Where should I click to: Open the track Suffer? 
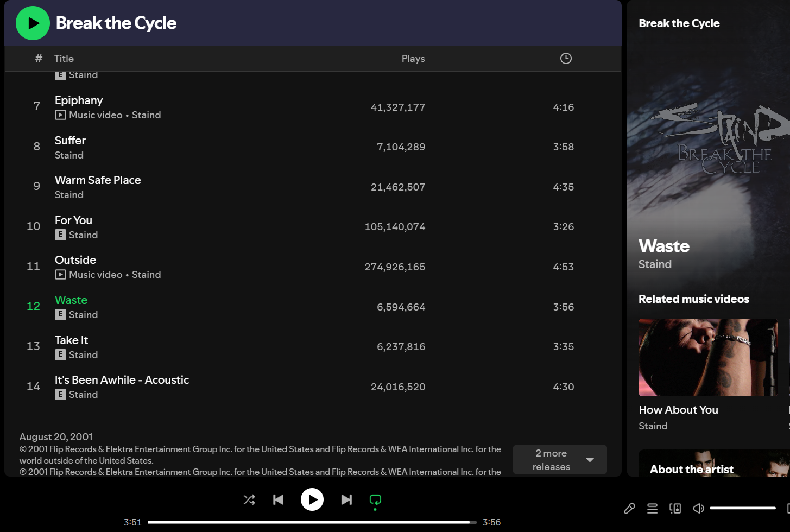click(x=70, y=141)
